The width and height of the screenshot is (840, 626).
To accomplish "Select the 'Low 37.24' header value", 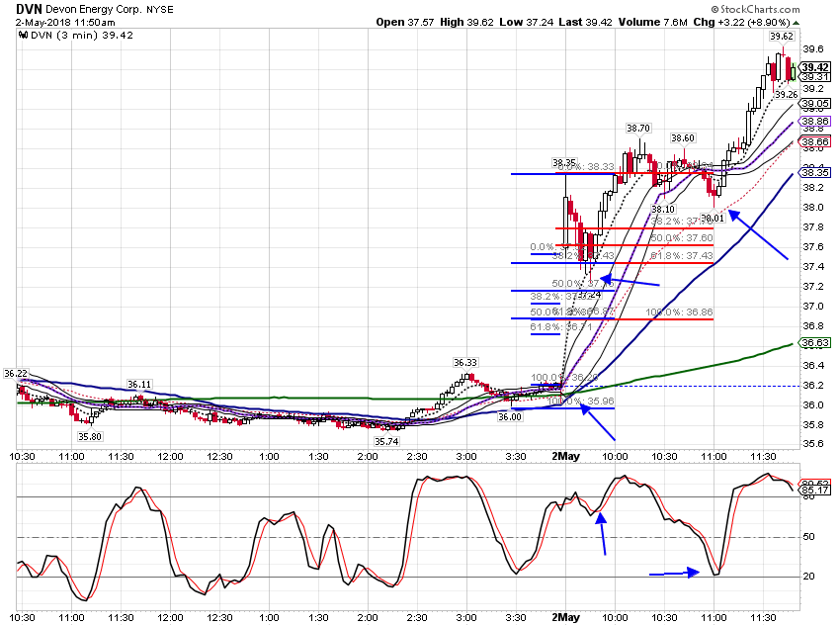I will point(526,22).
